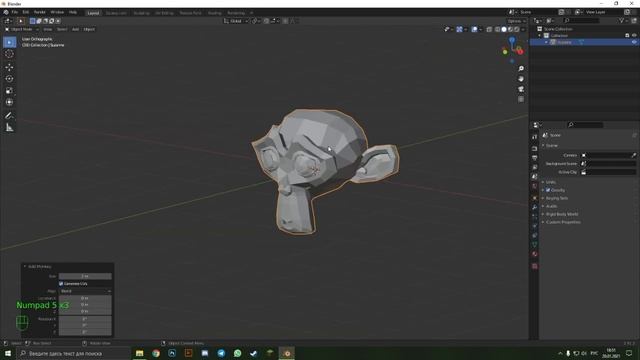Select the Scale tool
Viewport: 640px width, 360px height.
coord(9,91)
